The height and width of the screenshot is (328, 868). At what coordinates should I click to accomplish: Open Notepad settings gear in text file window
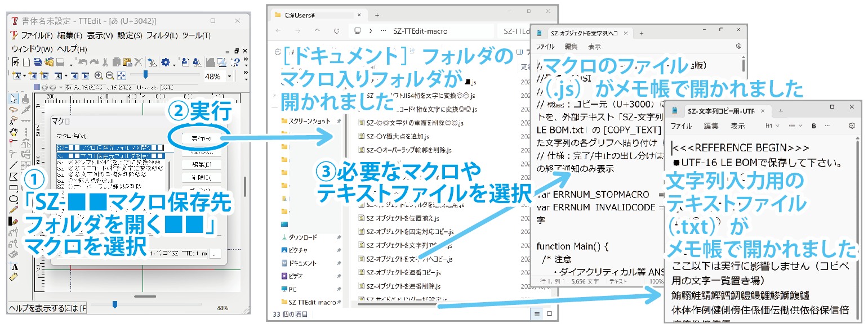coord(852,125)
